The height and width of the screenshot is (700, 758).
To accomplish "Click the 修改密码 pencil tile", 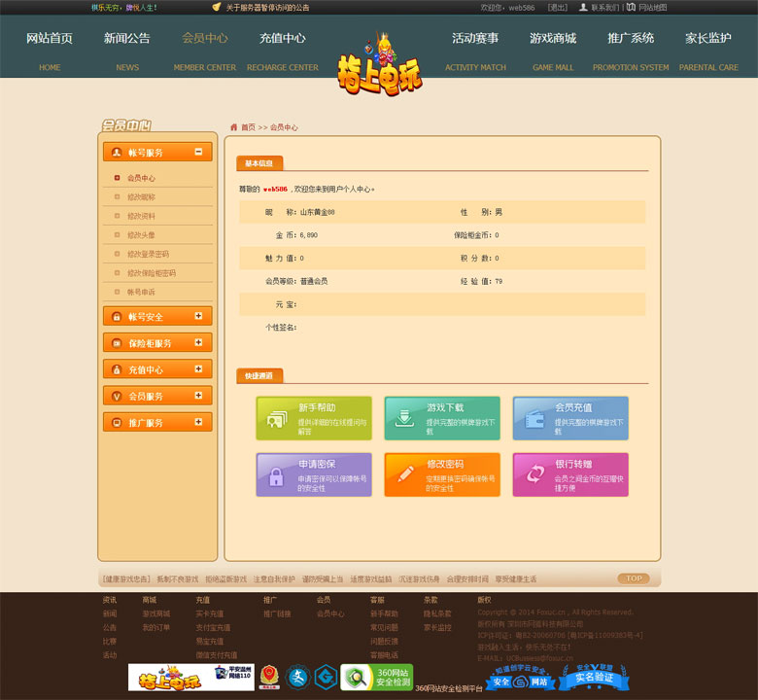I will coord(442,474).
